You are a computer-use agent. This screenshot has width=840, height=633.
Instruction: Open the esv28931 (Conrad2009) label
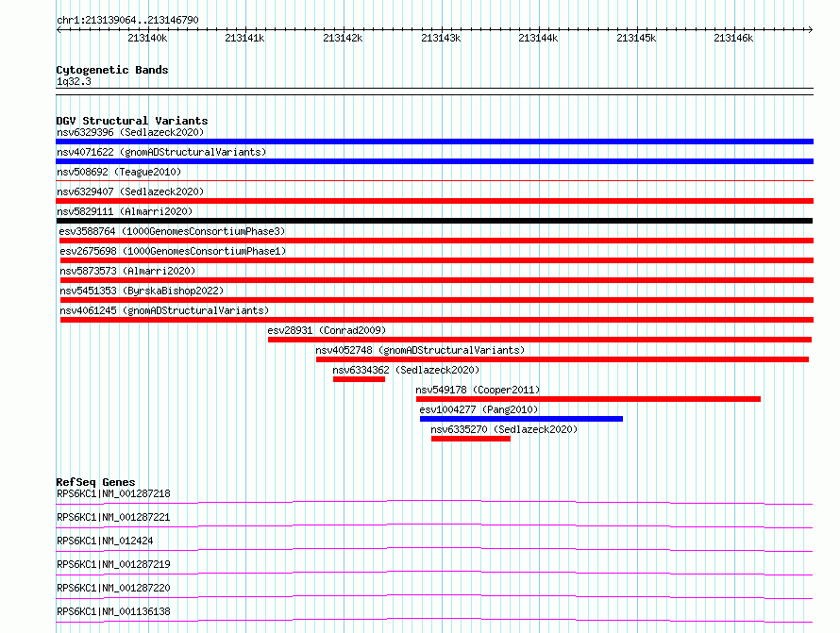tap(327, 330)
